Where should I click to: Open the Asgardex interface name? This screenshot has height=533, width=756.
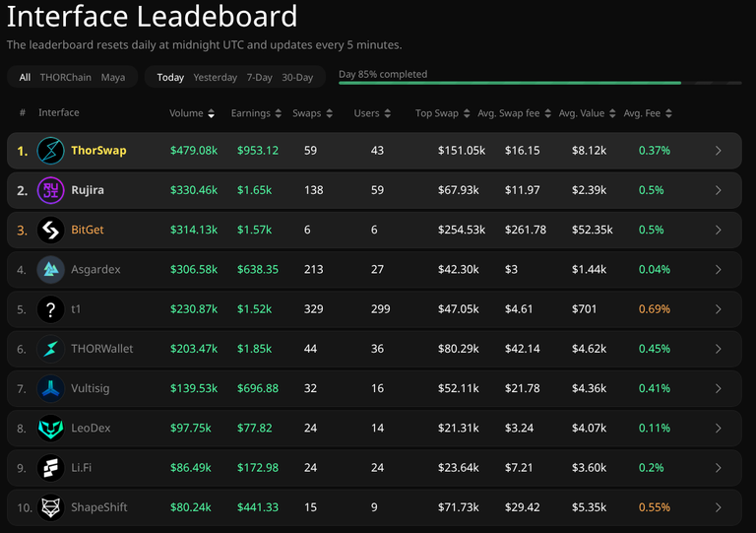95,270
